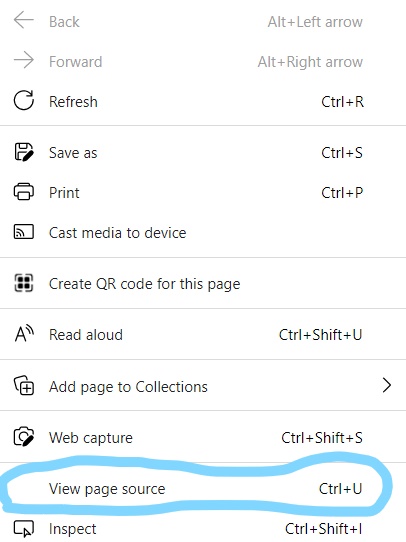Click the Ctrl+Shift+I shortcut beside Inspect

coord(323,529)
